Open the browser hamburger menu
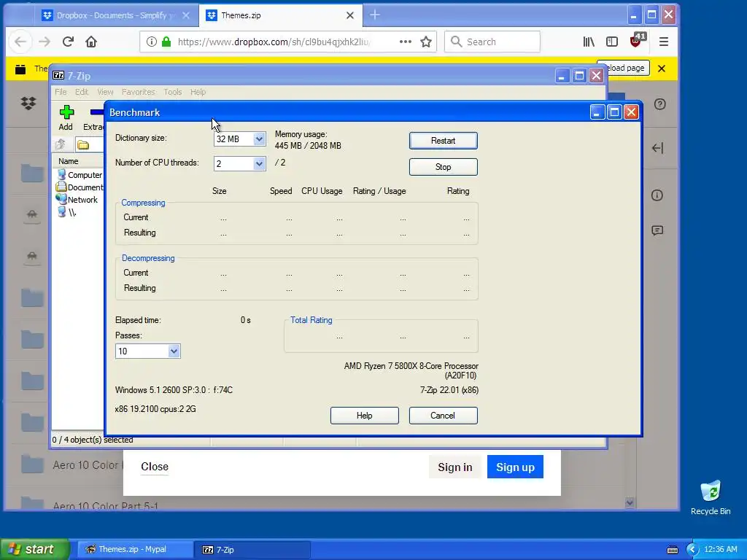 pyautogui.click(x=664, y=42)
